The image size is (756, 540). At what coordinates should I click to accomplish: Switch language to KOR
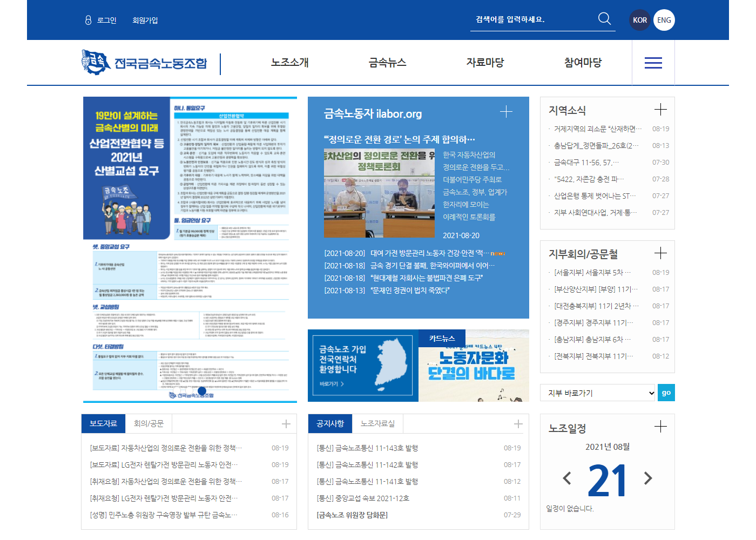[x=640, y=20]
